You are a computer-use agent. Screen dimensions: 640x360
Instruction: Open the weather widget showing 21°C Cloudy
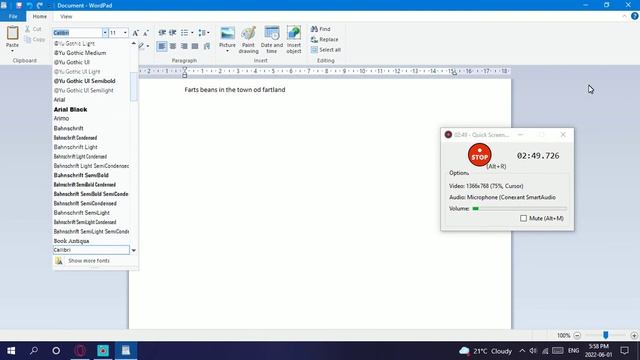(x=486, y=351)
